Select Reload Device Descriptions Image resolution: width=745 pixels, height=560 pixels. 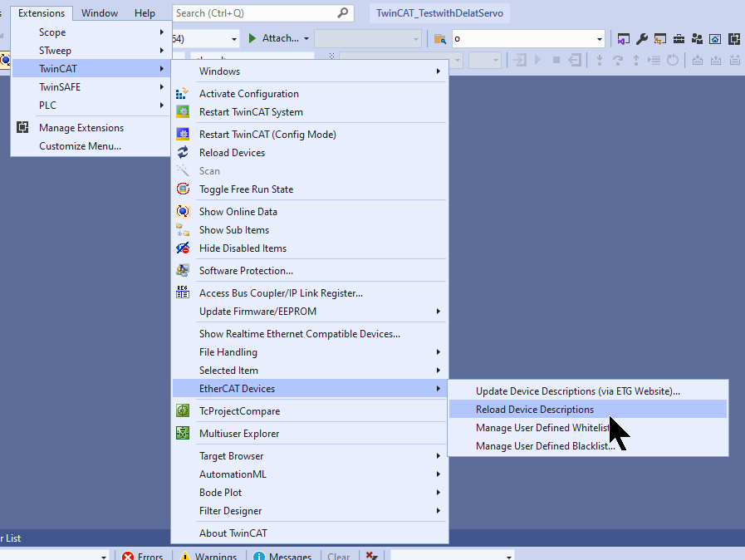(588, 409)
